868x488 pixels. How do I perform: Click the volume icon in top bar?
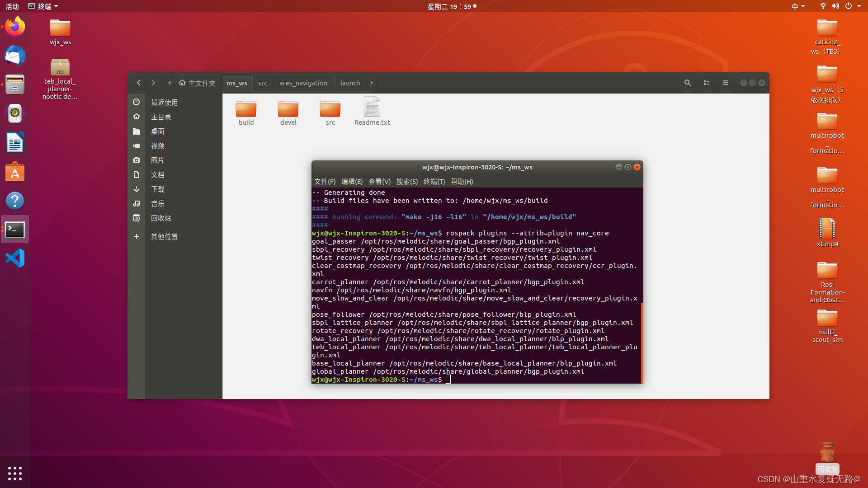pyautogui.click(x=835, y=6)
